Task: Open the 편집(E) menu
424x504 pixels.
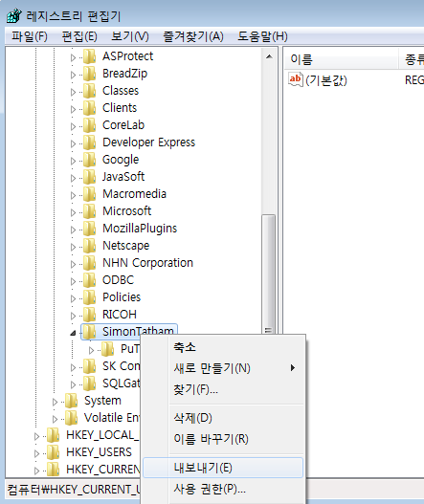Action: click(79, 36)
